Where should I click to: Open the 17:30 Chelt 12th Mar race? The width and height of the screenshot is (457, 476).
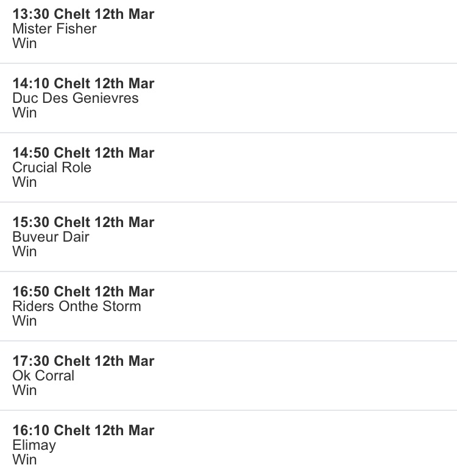pyautogui.click(x=83, y=361)
